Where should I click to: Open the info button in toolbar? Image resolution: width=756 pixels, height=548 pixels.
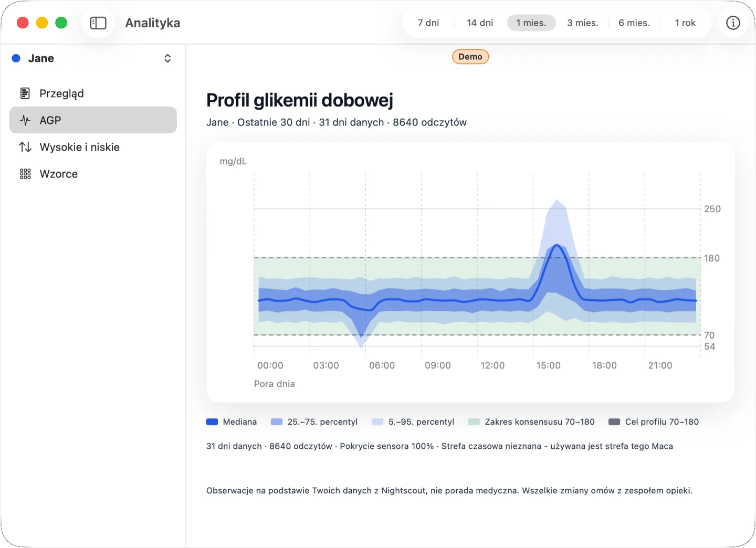click(733, 23)
